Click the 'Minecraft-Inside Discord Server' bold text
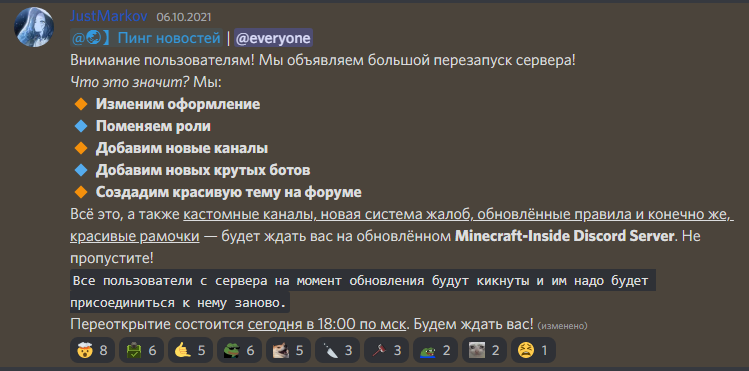 [x=566, y=236]
